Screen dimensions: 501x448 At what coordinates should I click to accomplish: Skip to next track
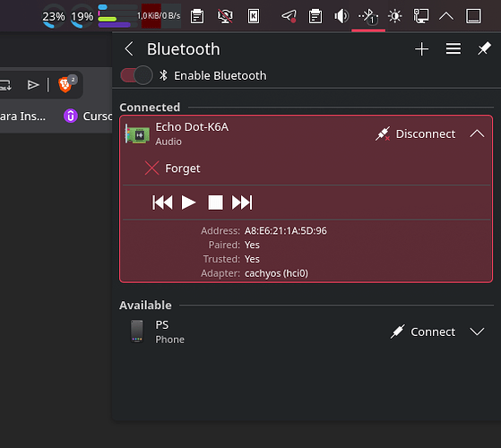coord(242,202)
